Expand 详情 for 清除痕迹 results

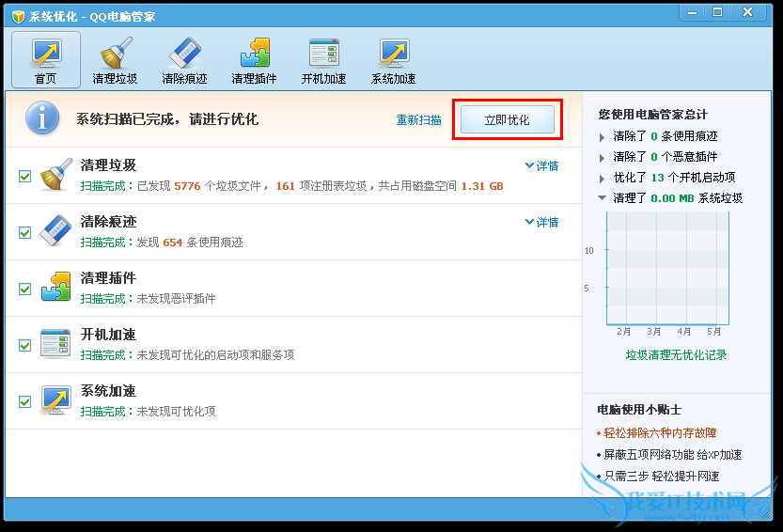(542, 222)
